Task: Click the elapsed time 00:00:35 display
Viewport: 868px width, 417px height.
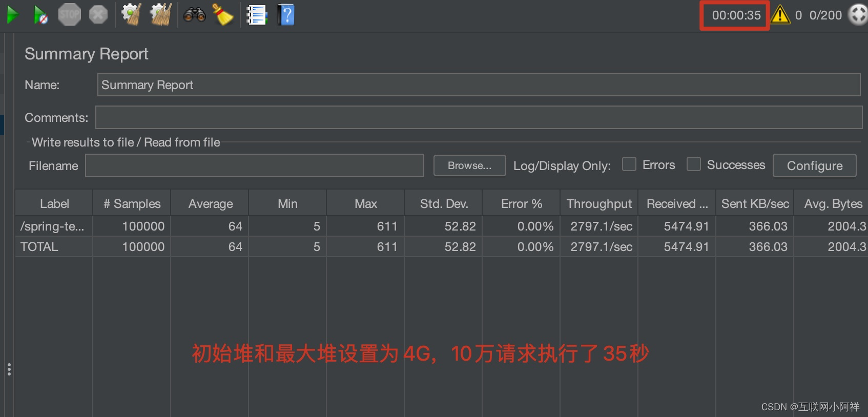Action: point(736,15)
